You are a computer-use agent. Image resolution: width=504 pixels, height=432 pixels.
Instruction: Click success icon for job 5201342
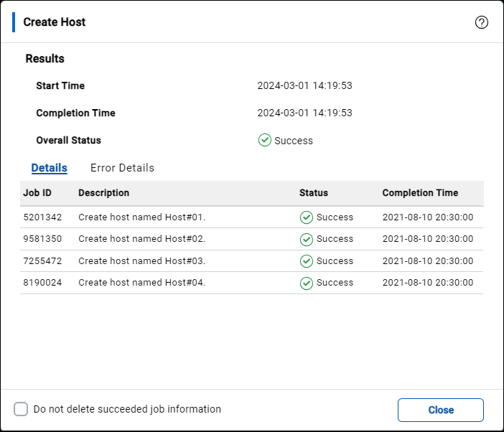pyautogui.click(x=306, y=217)
